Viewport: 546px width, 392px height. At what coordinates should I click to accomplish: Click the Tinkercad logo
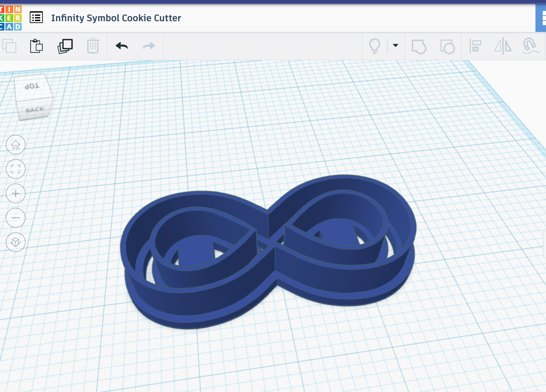[10, 18]
